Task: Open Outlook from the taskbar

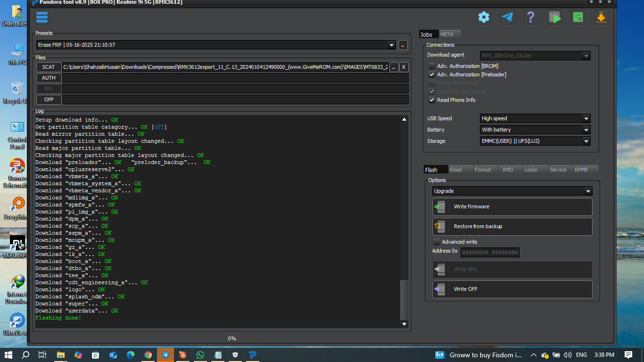Action: pos(113,355)
